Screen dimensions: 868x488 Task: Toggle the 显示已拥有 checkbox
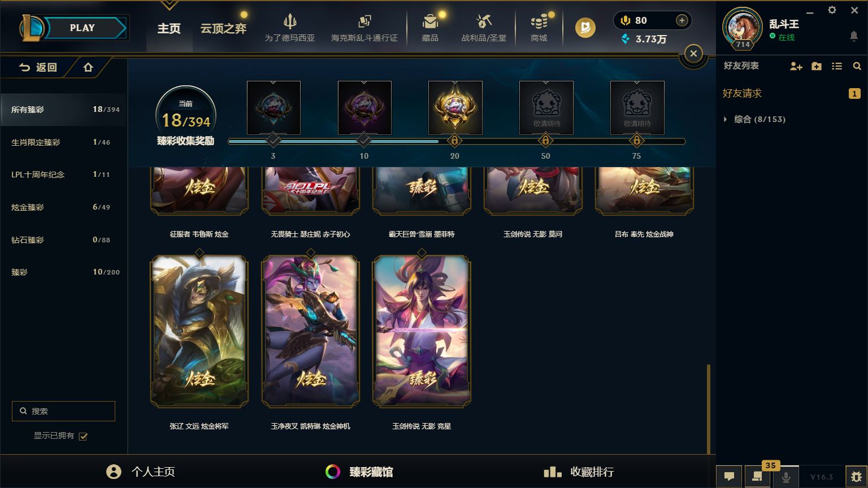[83, 436]
